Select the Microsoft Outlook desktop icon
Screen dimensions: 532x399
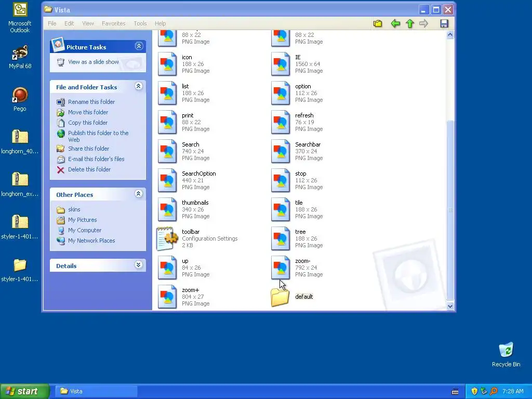(x=20, y=18)
